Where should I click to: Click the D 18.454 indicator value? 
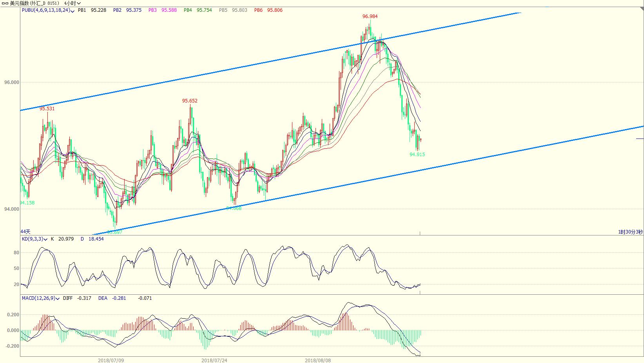coord(92,239)
